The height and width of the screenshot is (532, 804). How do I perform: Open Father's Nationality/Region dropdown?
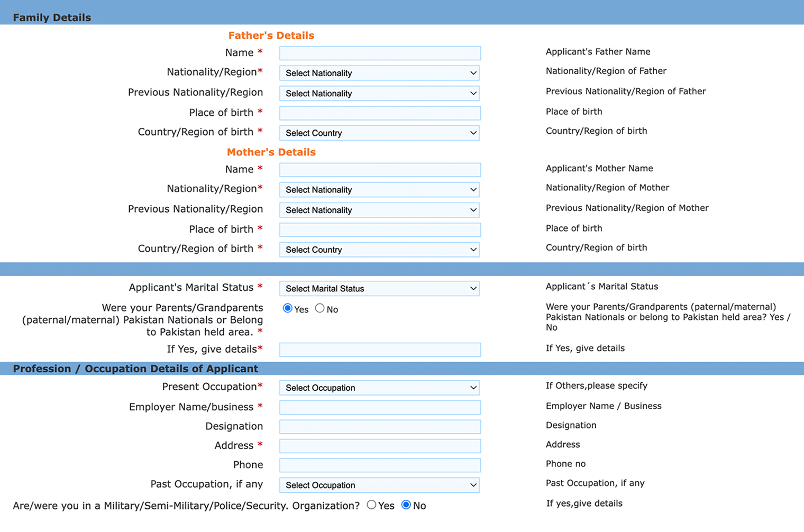coord(379,73)
